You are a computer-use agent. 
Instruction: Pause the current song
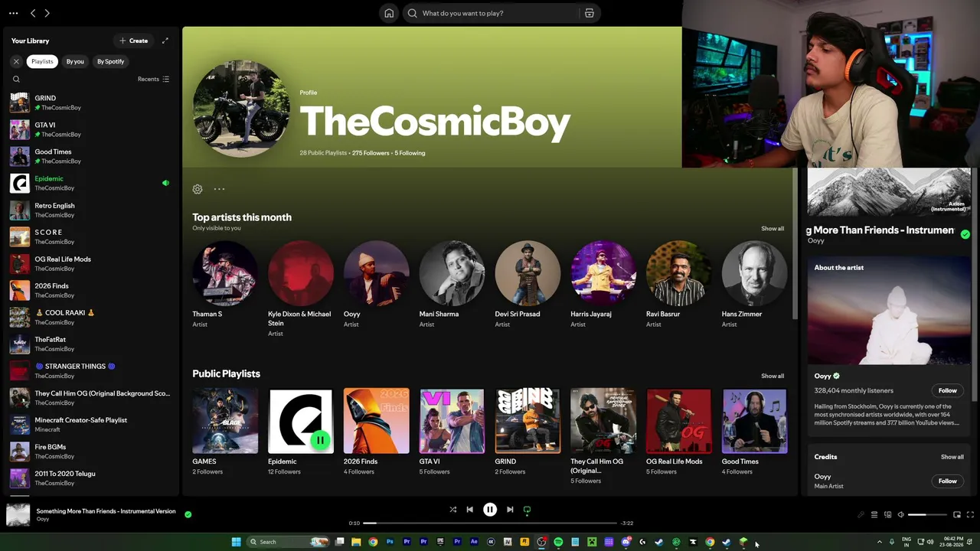click(490, 510)
